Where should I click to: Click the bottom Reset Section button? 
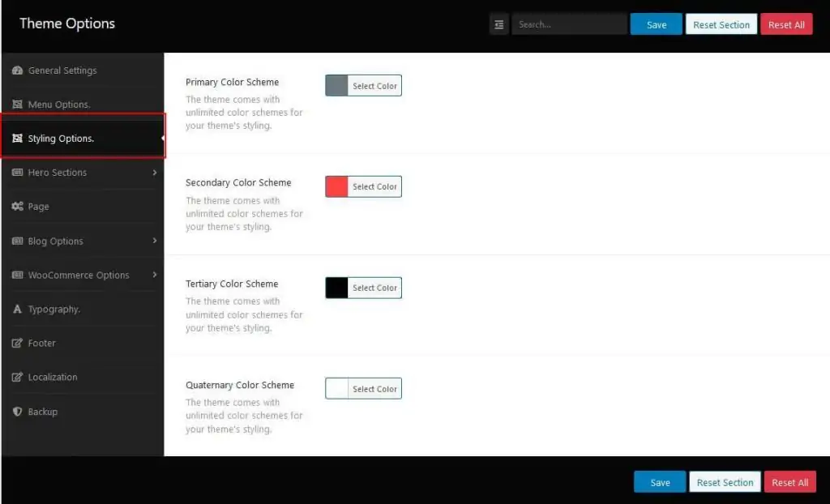725,482
